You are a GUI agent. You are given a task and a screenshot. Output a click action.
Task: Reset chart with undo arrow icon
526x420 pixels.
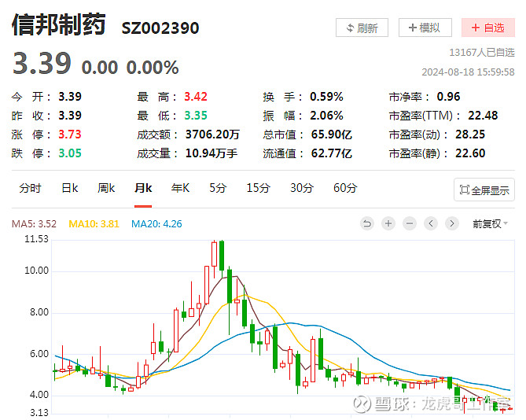coord(367,223)
